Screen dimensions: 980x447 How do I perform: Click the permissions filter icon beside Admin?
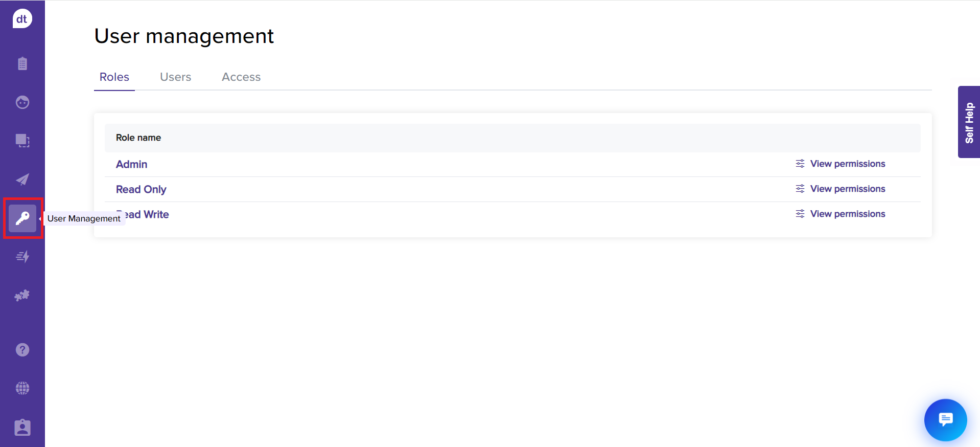pyautogui.click(x=800, y=164)
